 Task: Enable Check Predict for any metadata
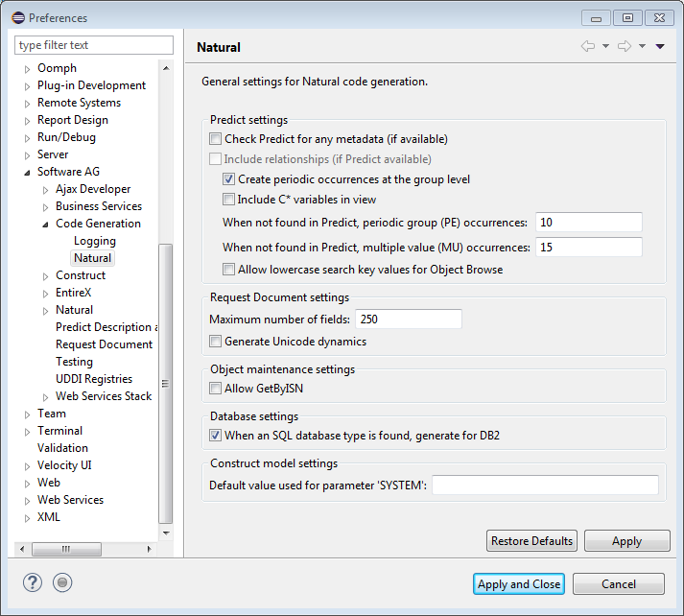coord(216,139)
